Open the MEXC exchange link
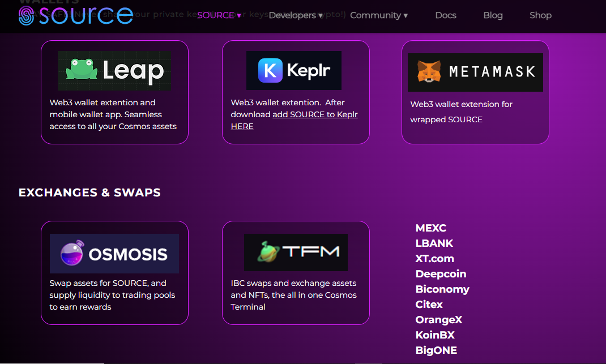606x364 pixels. coord(431,228)
